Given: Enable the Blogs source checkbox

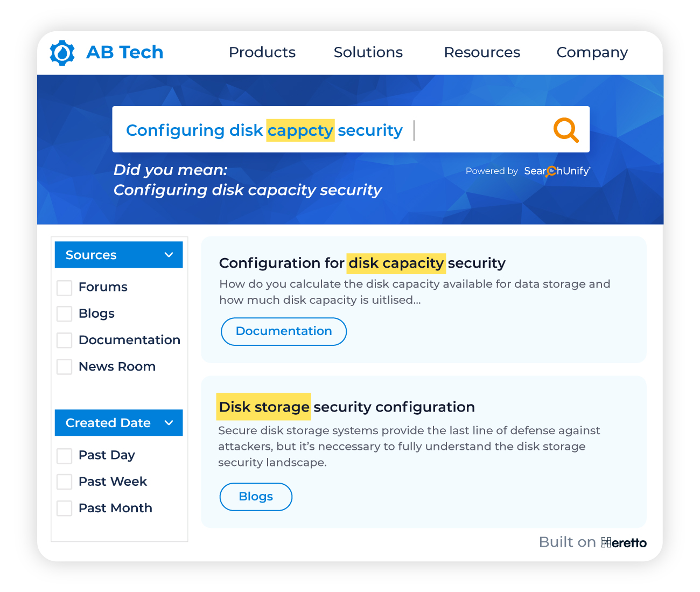Looking at the screenshot, I should point(65,314).
